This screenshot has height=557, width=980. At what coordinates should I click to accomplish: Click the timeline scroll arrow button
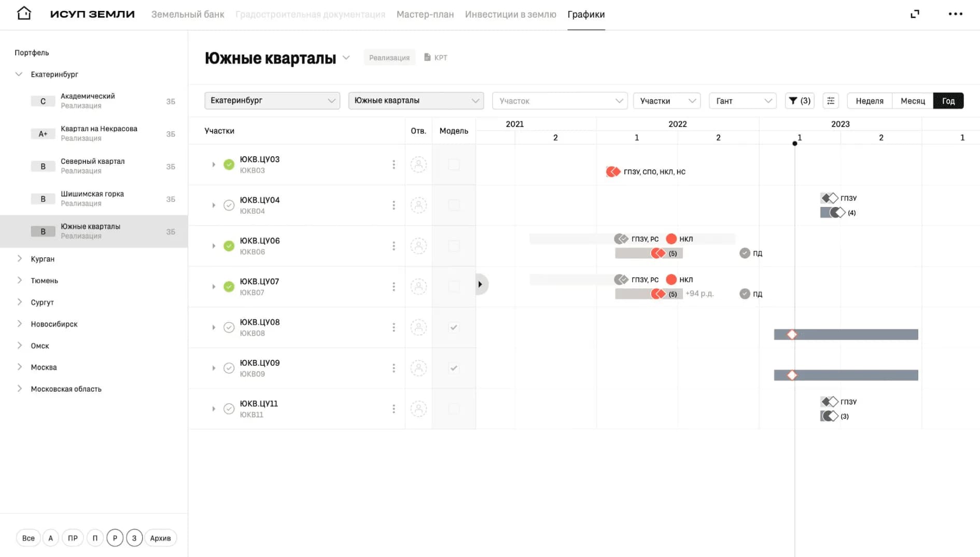[481, 284]
